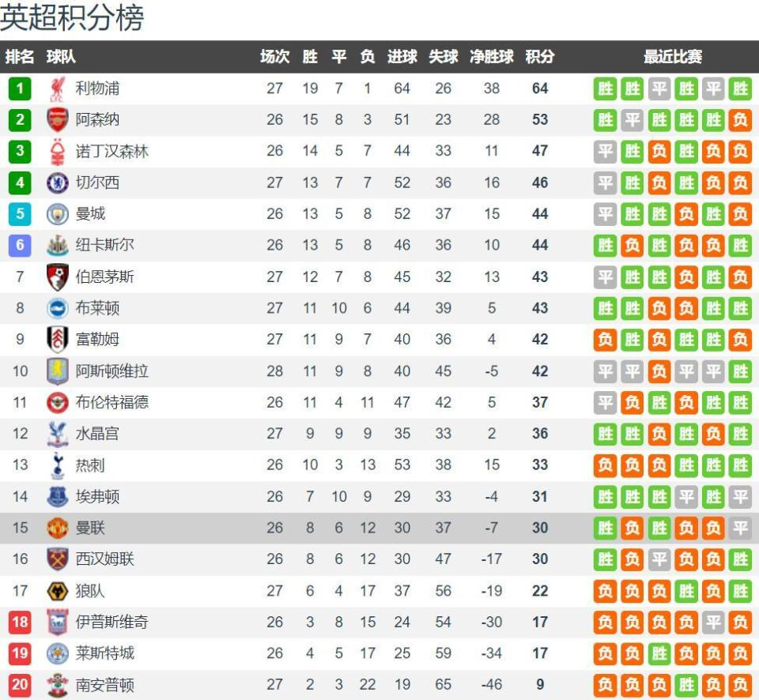Screen dimensions: 759x700
Task: Open the 水晶宫 team name link
Action: tap(97, 434)
